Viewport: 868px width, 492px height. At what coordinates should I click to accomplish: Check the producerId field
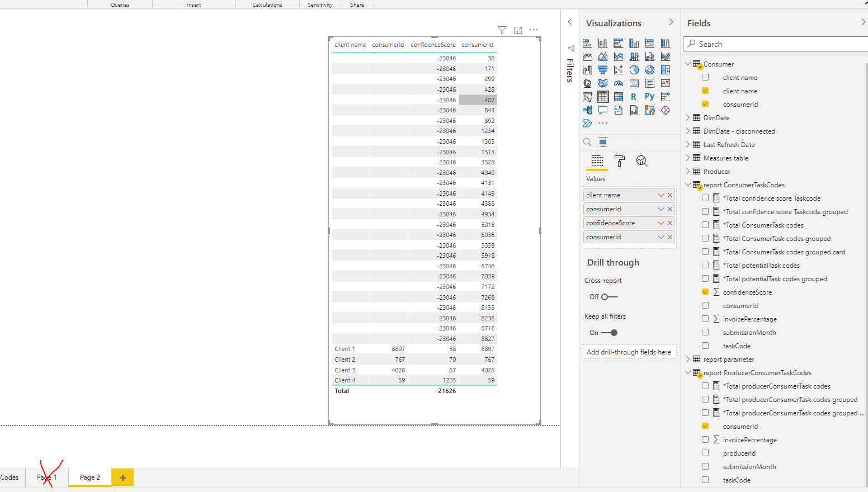click(x=705, y=453)
